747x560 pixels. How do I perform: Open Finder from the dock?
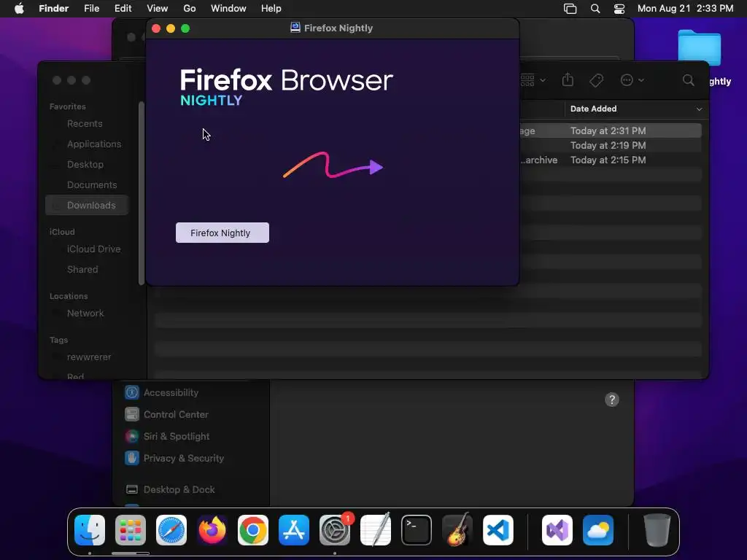90,530
